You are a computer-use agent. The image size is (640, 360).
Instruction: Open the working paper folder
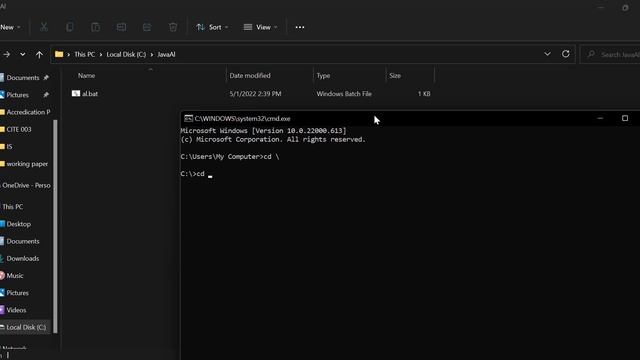(26, 164)
